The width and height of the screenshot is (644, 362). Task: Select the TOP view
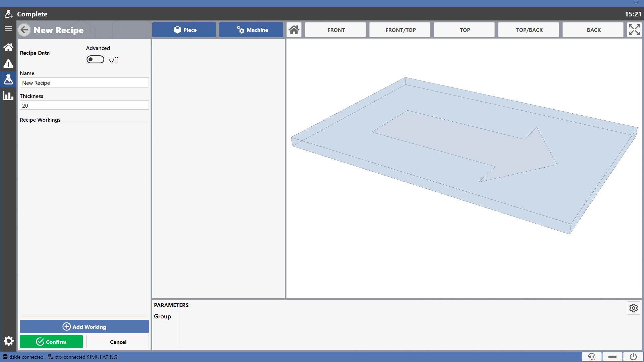click(464, 30)
